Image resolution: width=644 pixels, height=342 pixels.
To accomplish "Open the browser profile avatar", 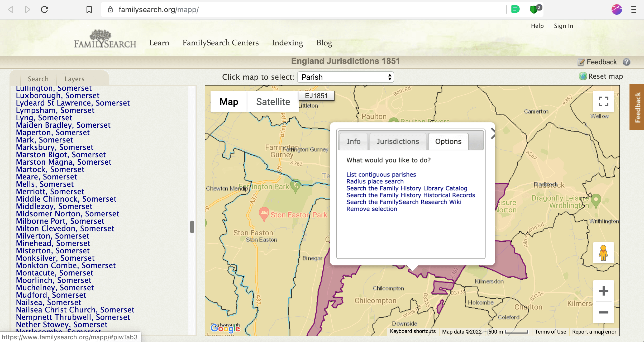I will pyautogui.click(x=617, y=9).
